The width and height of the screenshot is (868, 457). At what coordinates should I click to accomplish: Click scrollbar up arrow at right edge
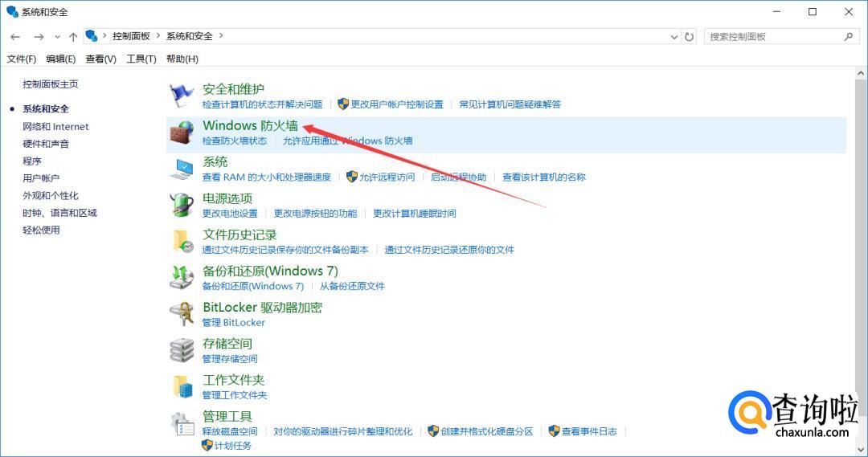coord(861,72)
